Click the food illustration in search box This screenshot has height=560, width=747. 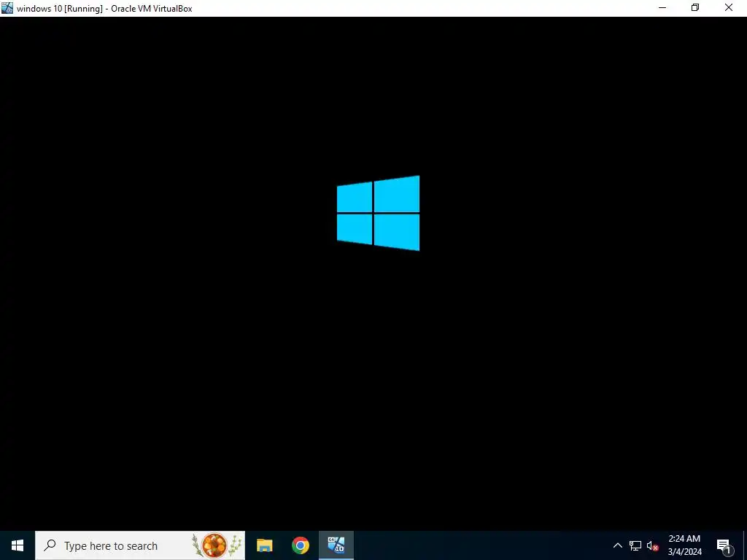coord(217,545)
